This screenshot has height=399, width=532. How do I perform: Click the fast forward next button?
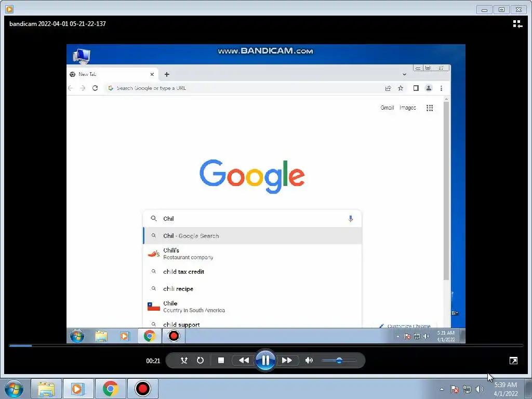287,361
